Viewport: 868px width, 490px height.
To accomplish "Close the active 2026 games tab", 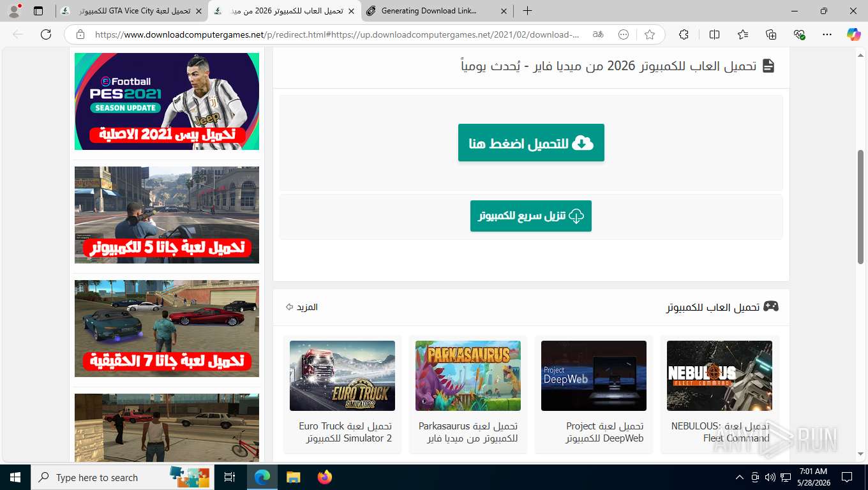I will [x=351, y=11].
